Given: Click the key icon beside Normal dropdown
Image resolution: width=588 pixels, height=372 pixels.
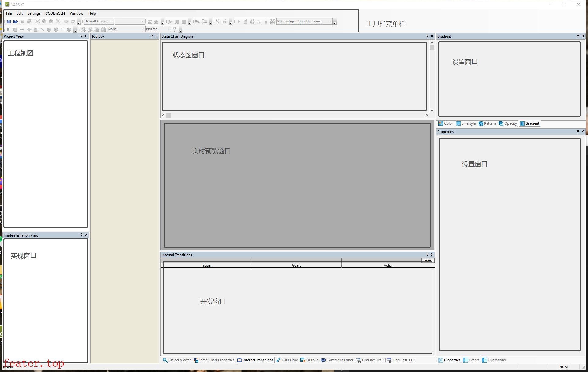Looking at the screenshot, I should tap(175, 29).
